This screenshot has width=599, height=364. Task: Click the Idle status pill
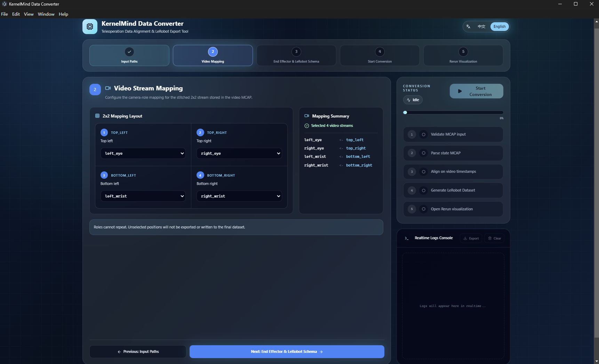point(413,100)
